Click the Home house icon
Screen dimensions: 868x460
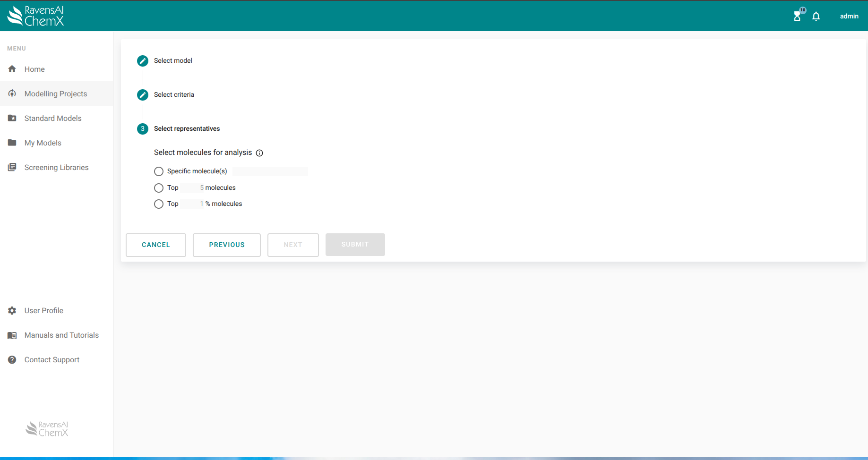point(12,69)
